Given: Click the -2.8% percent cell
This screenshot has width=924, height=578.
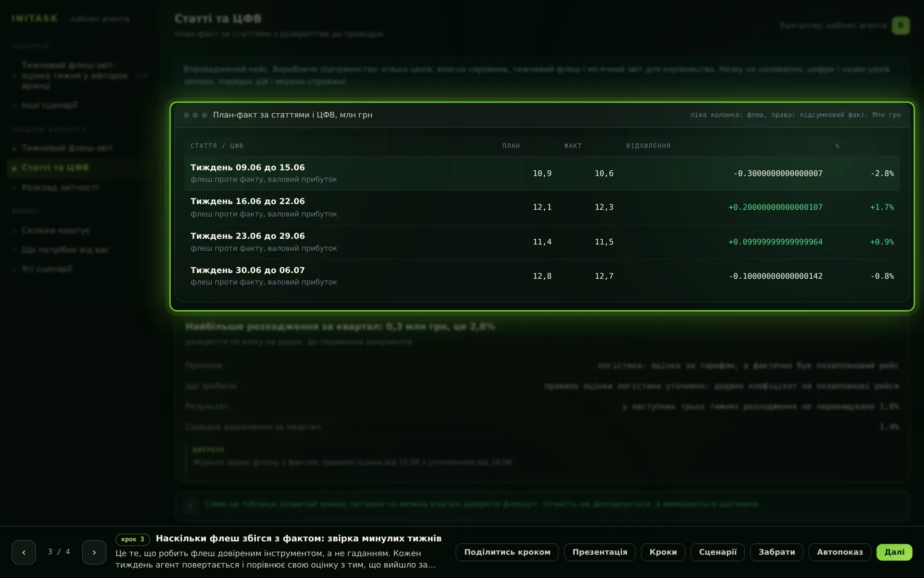Looking at the screenshot, I should coord(882,174).
